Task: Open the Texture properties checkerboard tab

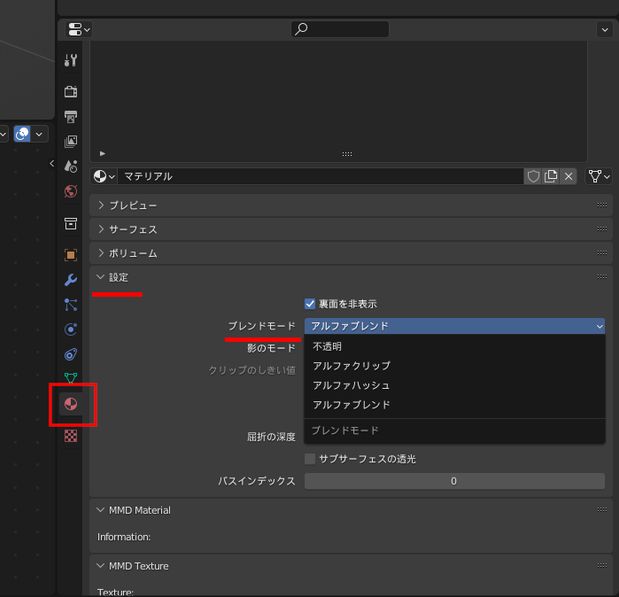Action: [71, 436]
